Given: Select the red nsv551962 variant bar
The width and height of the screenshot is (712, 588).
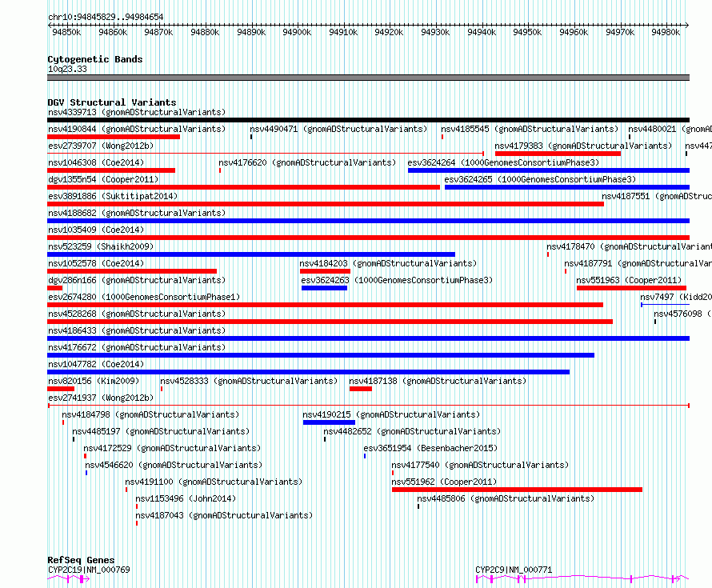Looking at the screenshot, I should (x=517, y=490).
